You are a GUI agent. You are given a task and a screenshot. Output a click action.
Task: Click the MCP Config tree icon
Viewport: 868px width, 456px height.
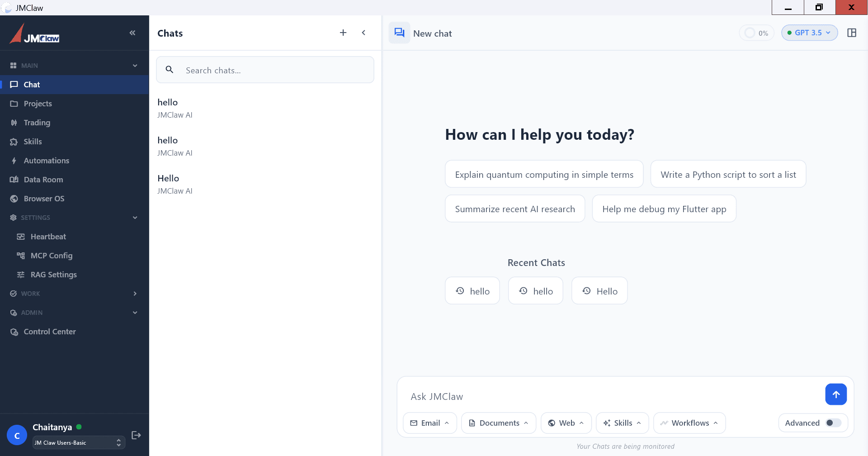21,256
